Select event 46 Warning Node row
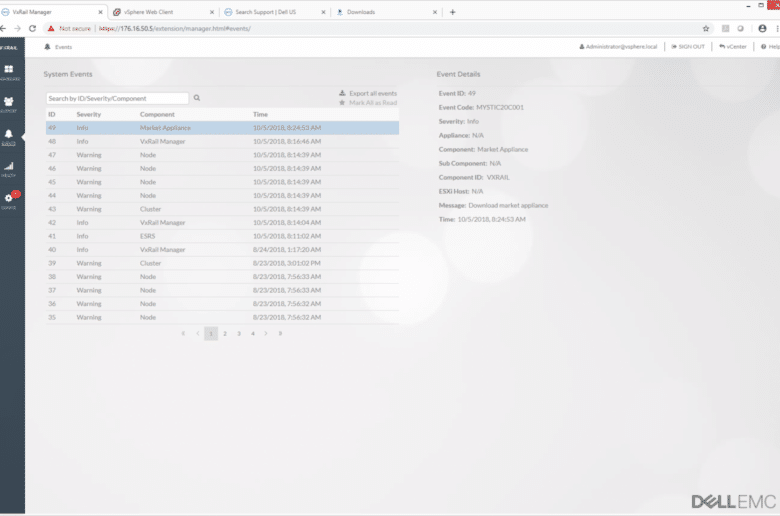780x516 pixels. pyautogui.click(x=222, y=168)
